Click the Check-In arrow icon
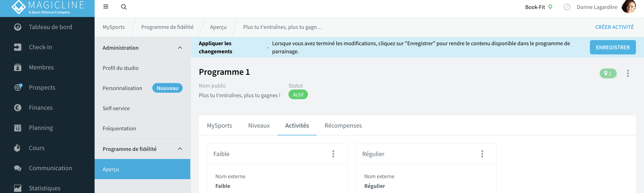 [x=17, y=47]
